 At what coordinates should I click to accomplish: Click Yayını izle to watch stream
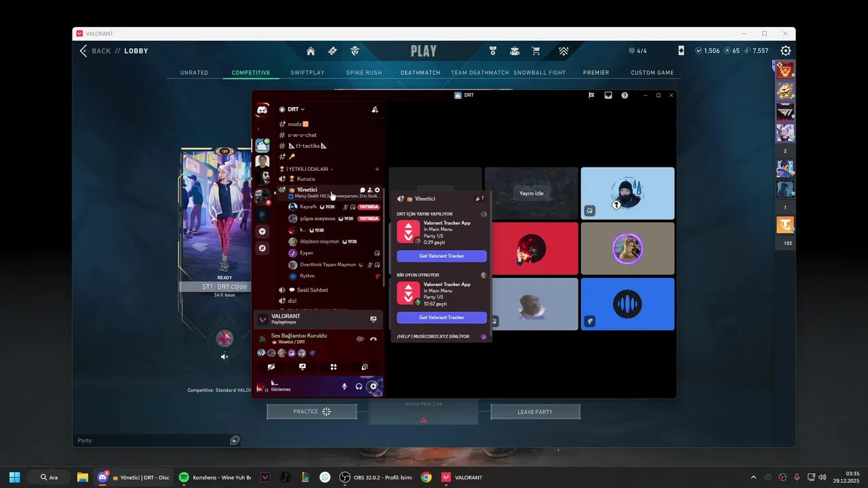(x=532, y=193)
